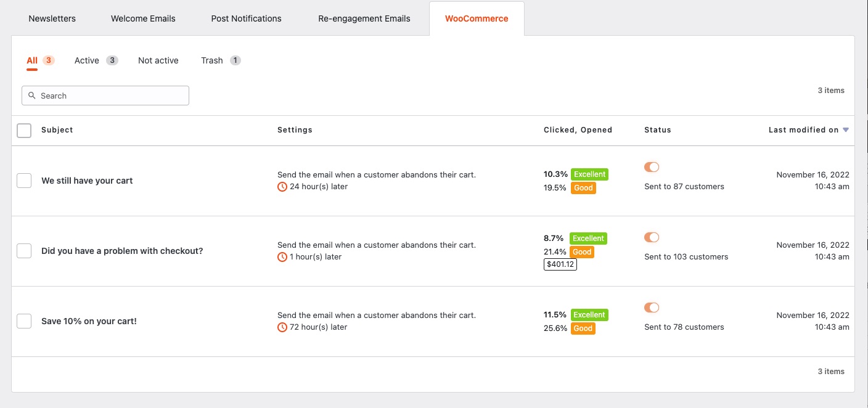Click the $401.12 revenue badge

coord(560,264)
